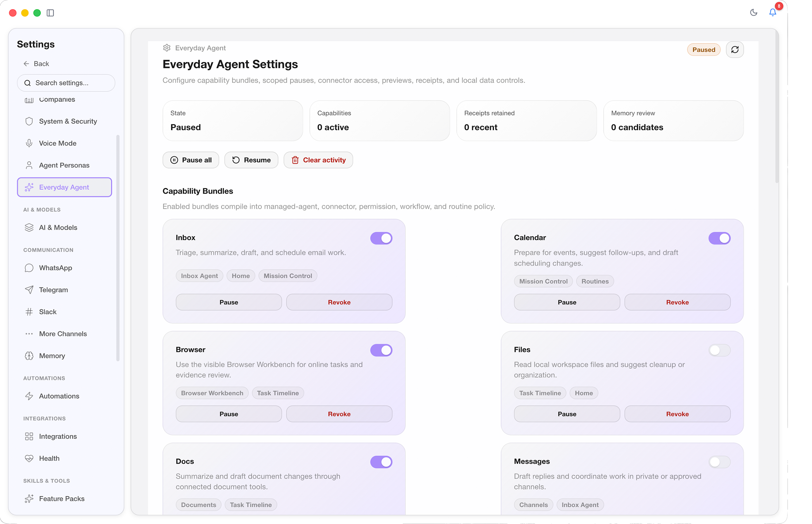Turn off the Browser bundle toggle
This screenshot has height=524, width=812.
381,350
